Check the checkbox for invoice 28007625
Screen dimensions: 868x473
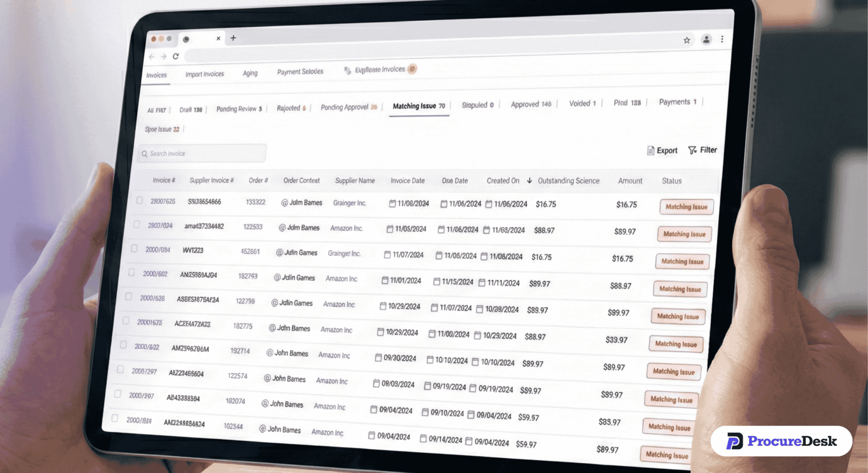[x=139, y=201]
